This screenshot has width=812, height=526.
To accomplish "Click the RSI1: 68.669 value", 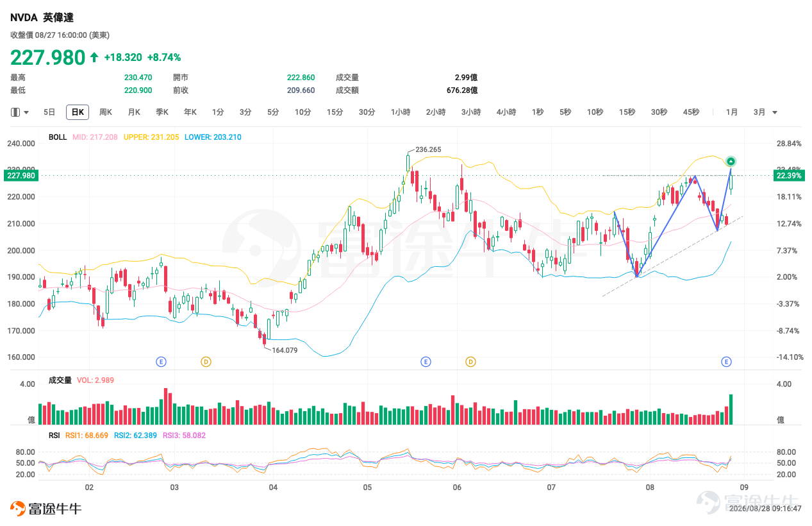I will point(87,436).
